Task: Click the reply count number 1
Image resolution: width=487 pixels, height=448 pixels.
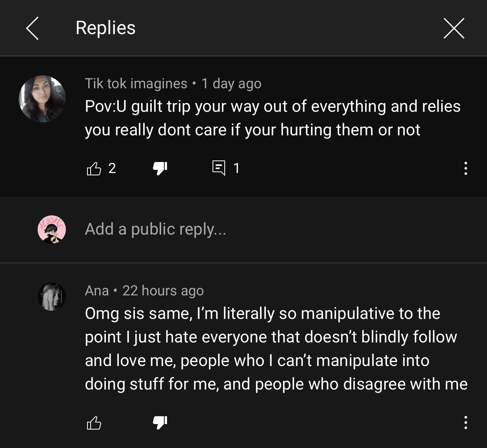Action: click(236, 168)
